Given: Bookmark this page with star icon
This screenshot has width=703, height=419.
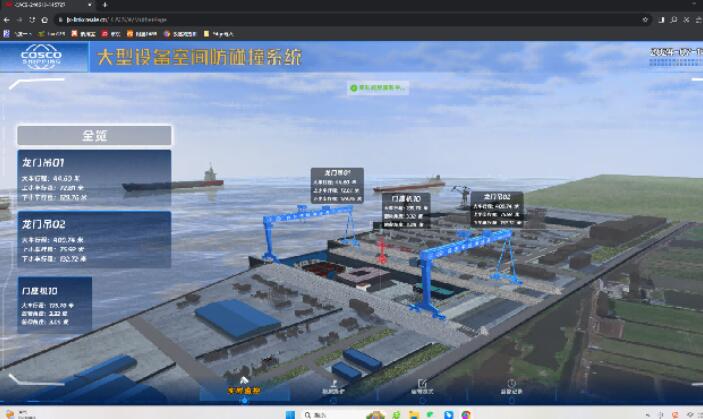Looking at the screenshot, I should [x=644, y=19].
